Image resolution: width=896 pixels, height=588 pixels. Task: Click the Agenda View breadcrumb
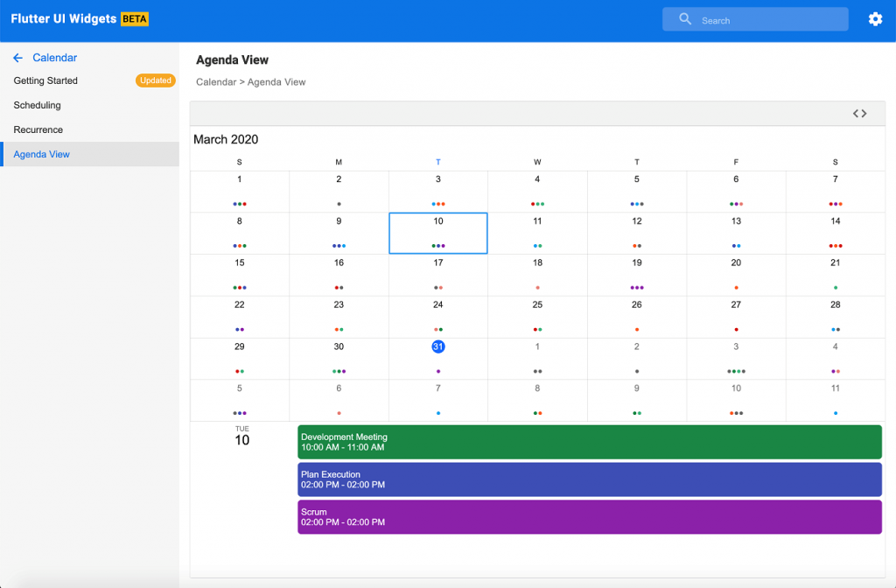[276, 81]
